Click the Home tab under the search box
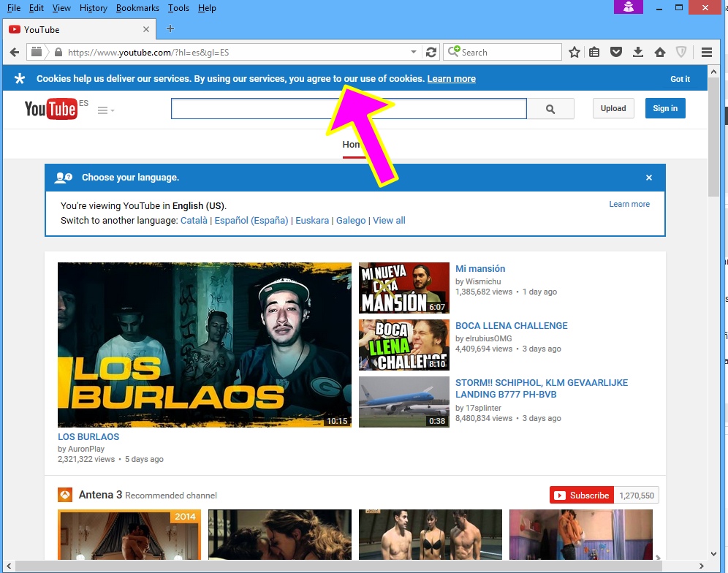 click(354, 145)
